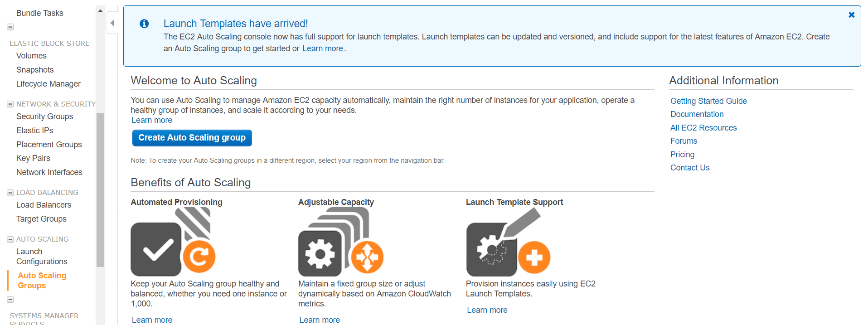
Task: Collapse the sidebar with the arrow handle
Action: (x=112, y=23)
